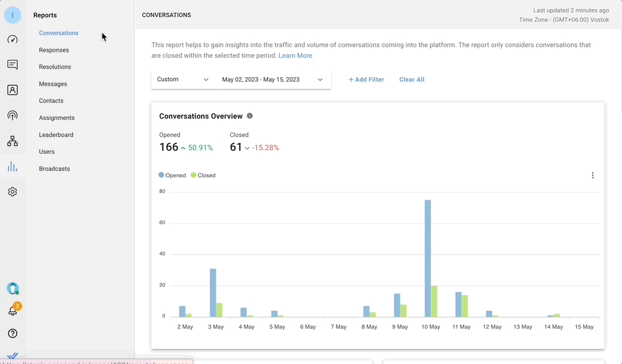Open the Settings gear icon

click(x=12, y=192)
